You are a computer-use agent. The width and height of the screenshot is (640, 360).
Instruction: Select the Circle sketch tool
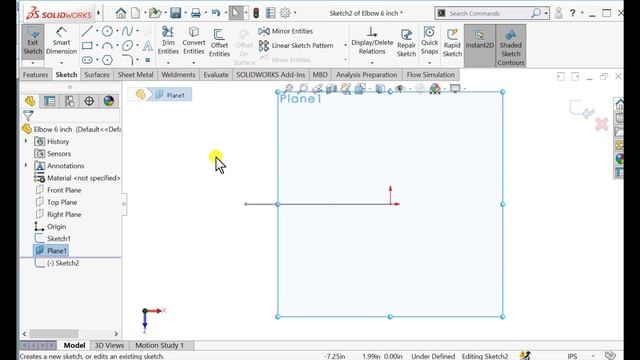point(107,31)
